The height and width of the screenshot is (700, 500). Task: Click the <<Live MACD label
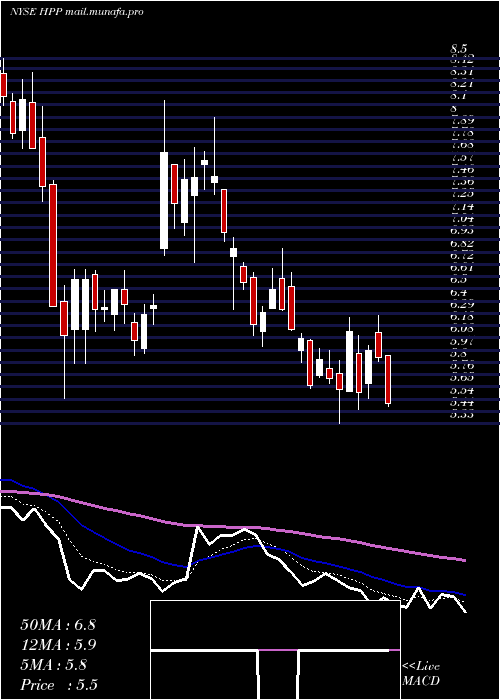coord(421,674)
